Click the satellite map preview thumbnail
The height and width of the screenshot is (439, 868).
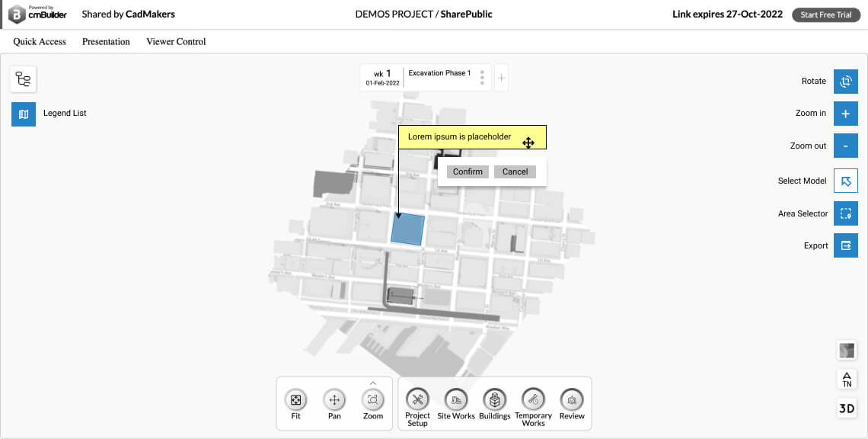pyautogui.click(x=846, y=350)
